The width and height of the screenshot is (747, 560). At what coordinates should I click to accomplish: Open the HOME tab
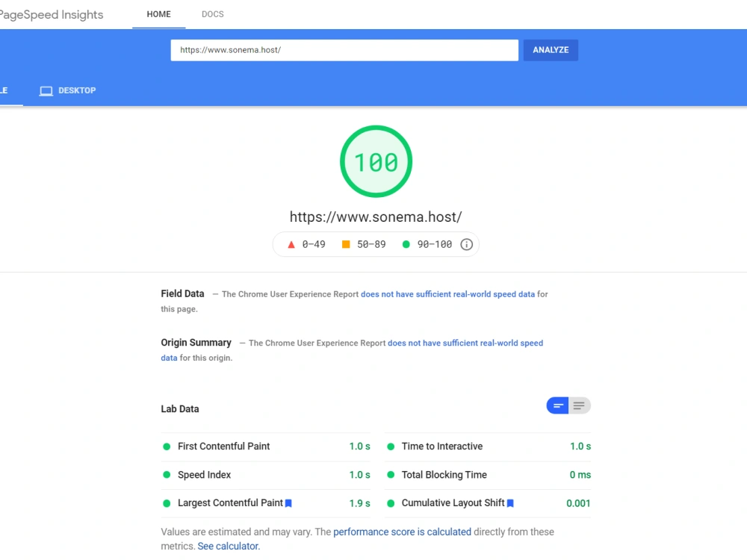158,14
